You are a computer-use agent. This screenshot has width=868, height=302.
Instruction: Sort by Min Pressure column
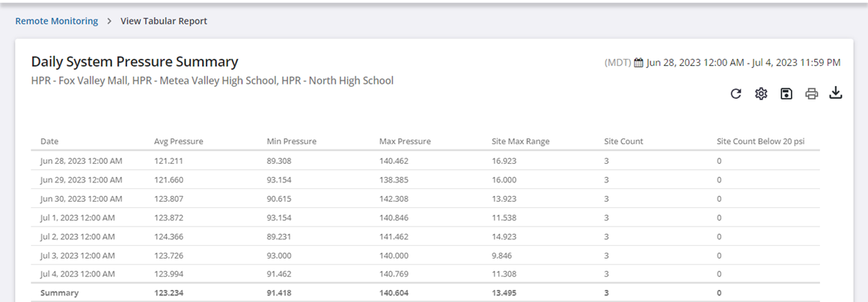tap(291, 141)
